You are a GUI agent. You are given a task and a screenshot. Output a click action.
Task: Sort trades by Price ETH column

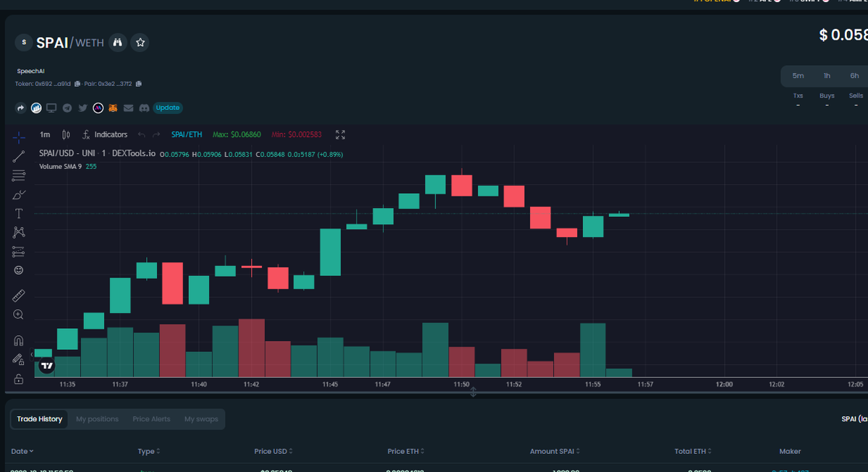click(405, 451)
